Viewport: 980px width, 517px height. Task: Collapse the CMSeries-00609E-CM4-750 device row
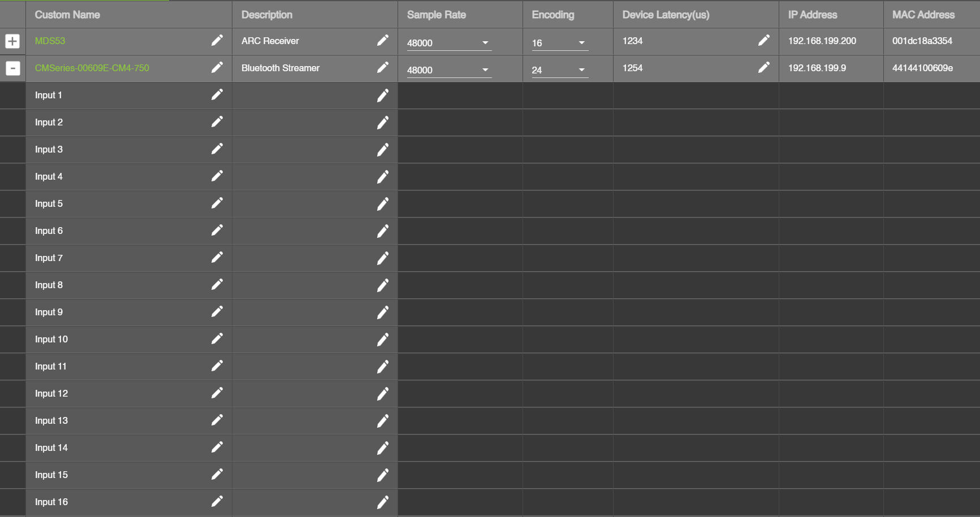click(x=12, y=68)
